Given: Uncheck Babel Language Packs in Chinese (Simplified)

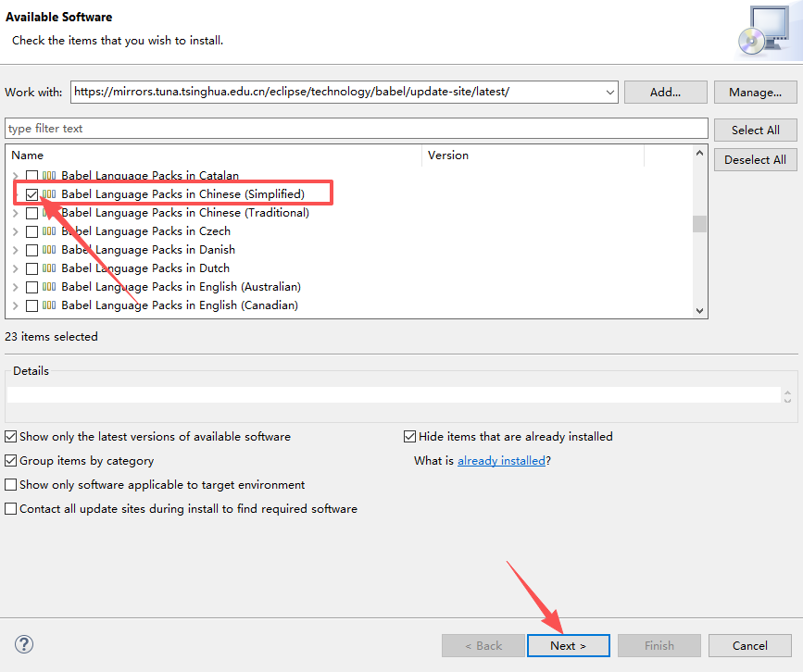Looking at the screenshot, I should click(x=31, y=194).
